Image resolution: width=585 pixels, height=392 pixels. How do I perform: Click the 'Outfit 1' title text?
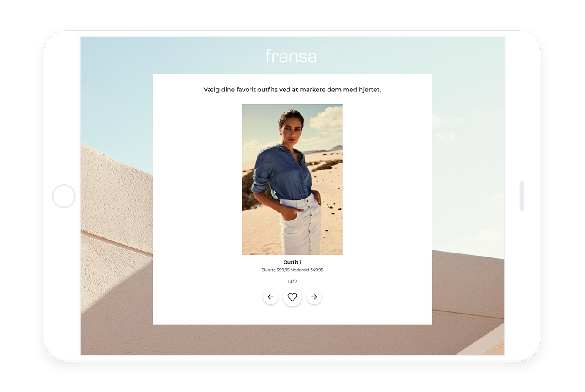click(292, 262)
